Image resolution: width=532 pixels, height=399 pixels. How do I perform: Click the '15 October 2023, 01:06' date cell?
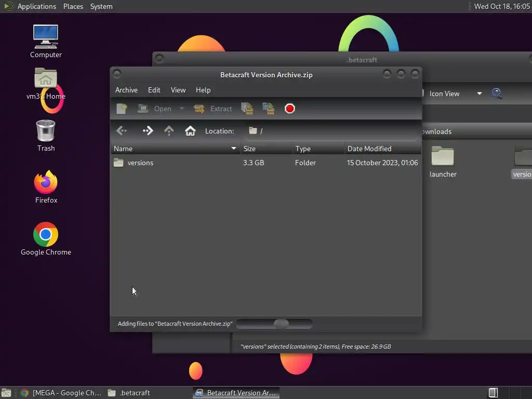(382, 163)
